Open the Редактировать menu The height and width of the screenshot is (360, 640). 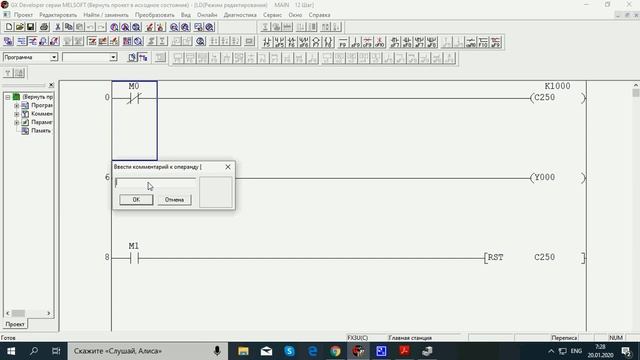[58, 15]
